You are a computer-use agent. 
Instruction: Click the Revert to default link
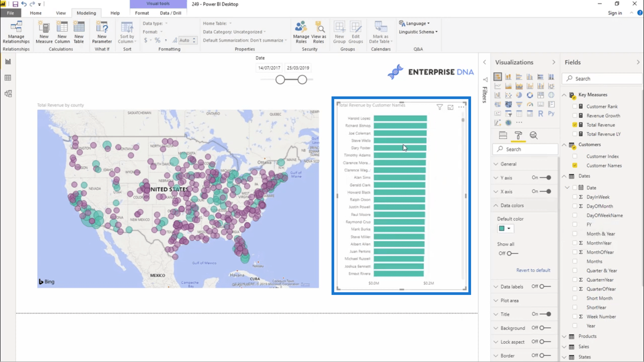533,270
